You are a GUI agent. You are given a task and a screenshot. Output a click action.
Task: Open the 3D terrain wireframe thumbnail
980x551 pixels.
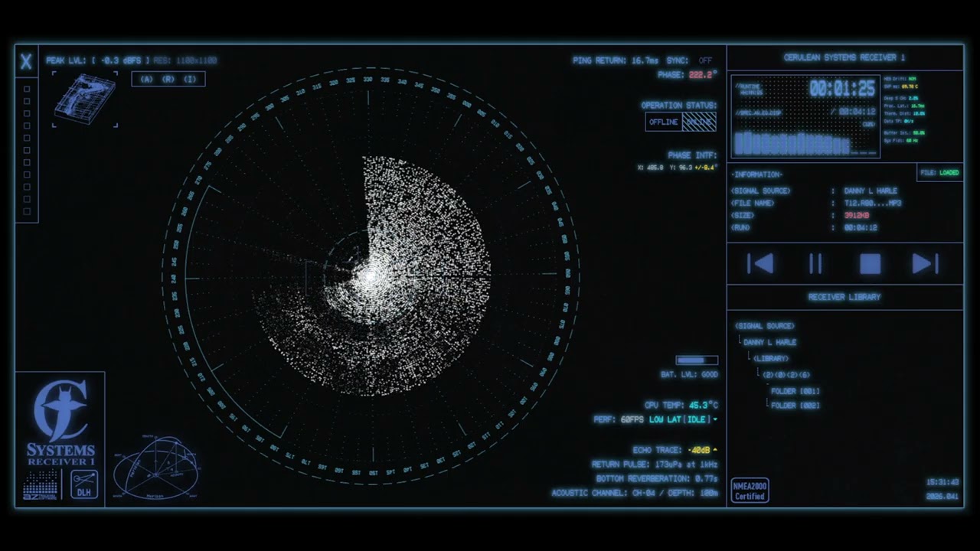point(85,99)
